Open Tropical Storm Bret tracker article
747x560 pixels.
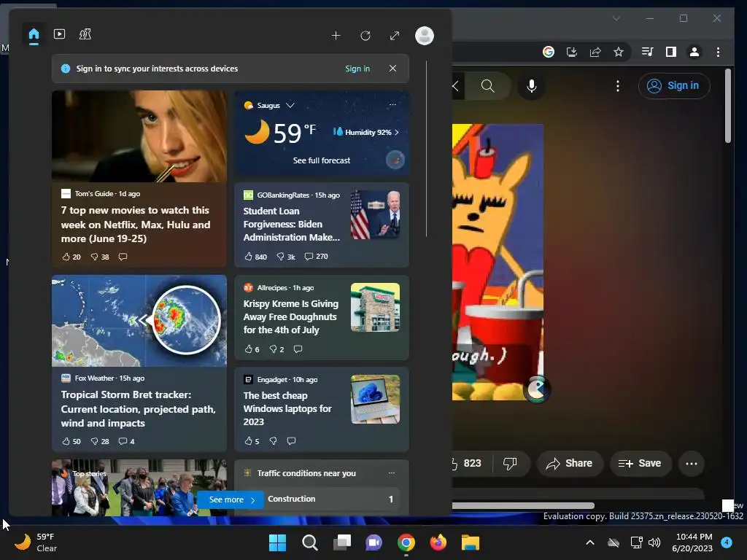[x=138, y=408]
